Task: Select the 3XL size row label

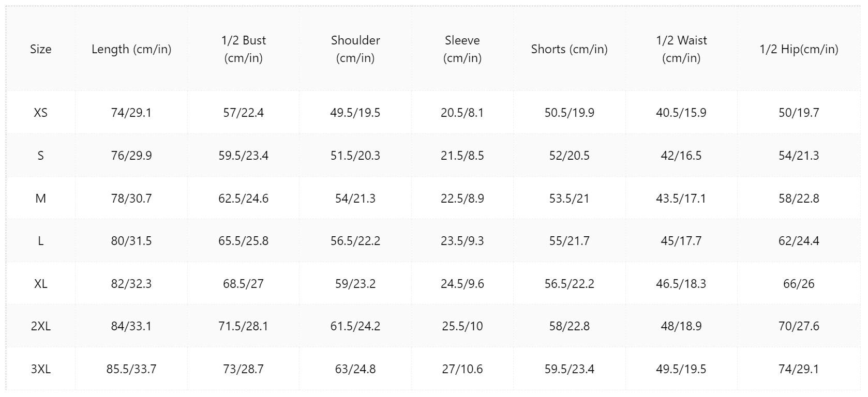Action: [x=40, y=369]
